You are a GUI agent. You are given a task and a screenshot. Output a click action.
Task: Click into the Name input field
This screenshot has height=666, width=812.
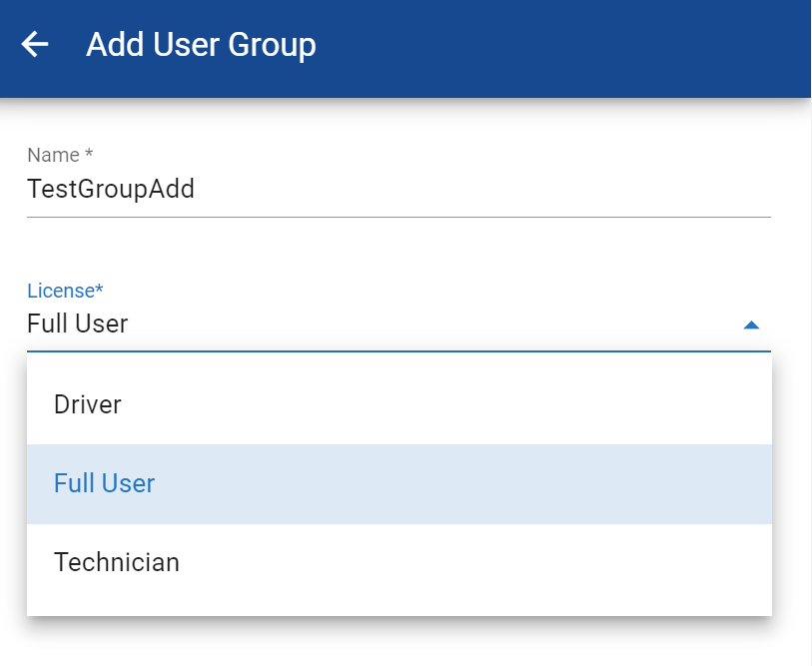400,189
